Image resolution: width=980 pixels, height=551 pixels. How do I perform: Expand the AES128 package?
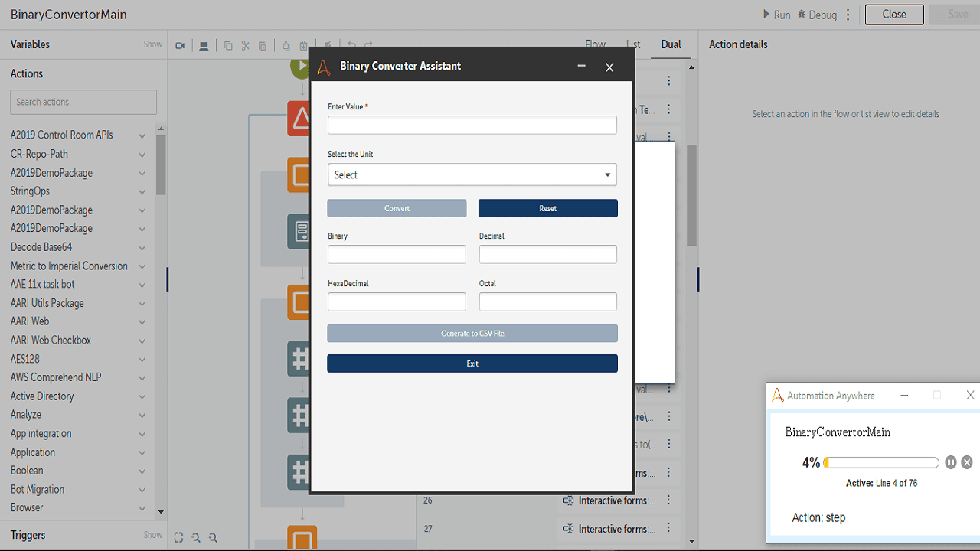coord(142,360)
